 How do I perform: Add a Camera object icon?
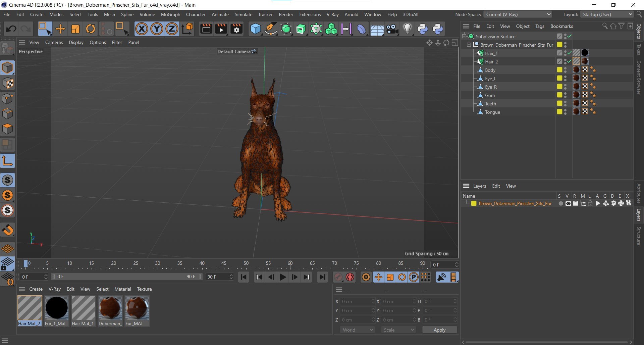tap(392, 29)
